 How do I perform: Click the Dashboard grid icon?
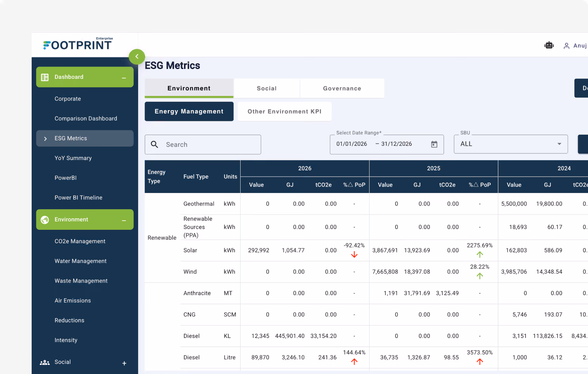pyautogui.click(x=45, y=77)
